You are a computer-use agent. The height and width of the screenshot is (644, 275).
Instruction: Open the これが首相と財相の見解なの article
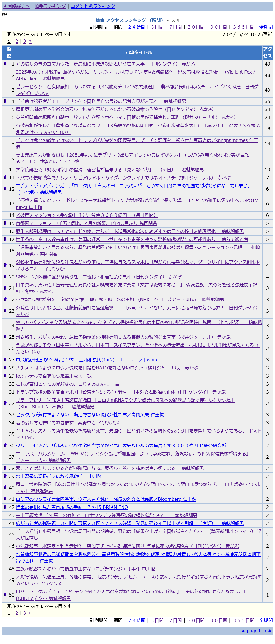(70, 384)
